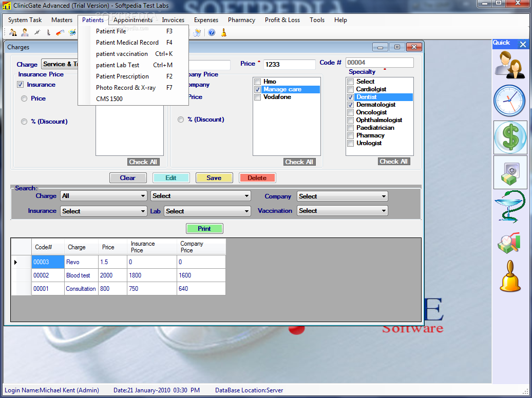
Task: Check the Paediatrician specialty checkbox
Action: pyautogui.click(x=351, y=128)
